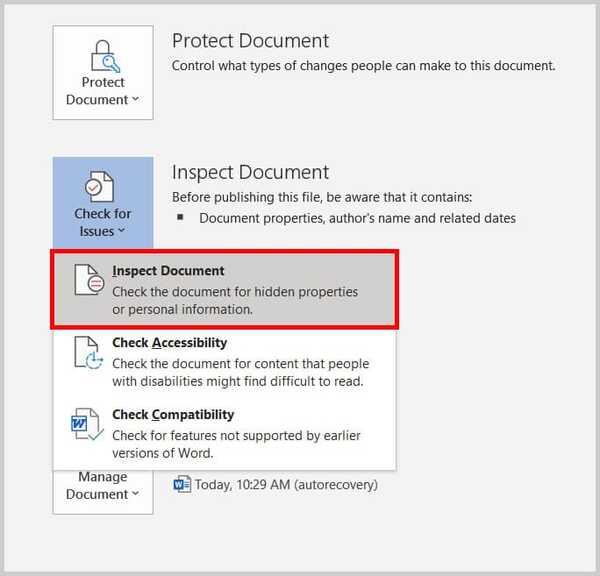Collapse the Check for Issues dropdown chevron
The image size is (600, 576).
click(121, 230)
